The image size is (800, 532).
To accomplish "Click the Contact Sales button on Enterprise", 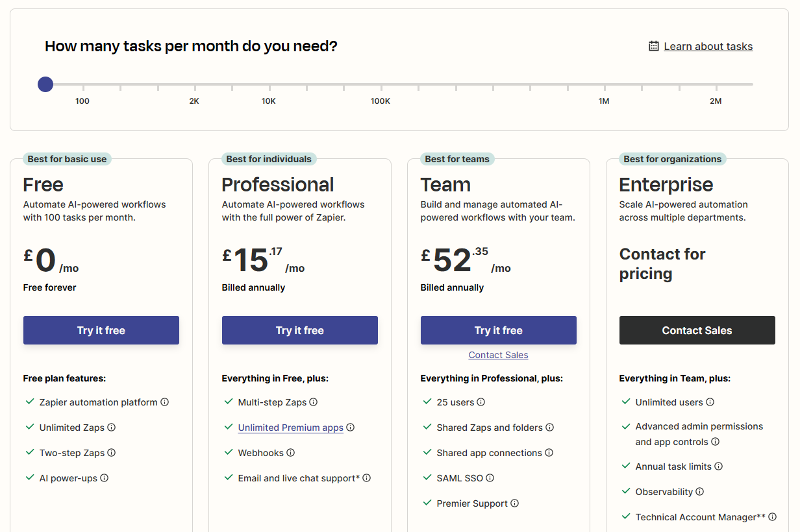I will (697, 330).
